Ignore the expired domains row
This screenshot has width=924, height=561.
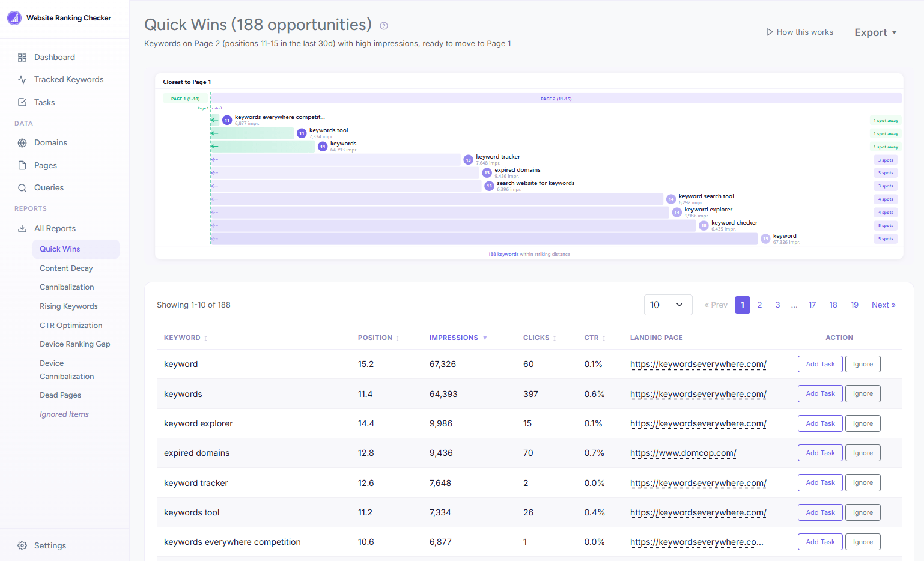pos(863,453)
